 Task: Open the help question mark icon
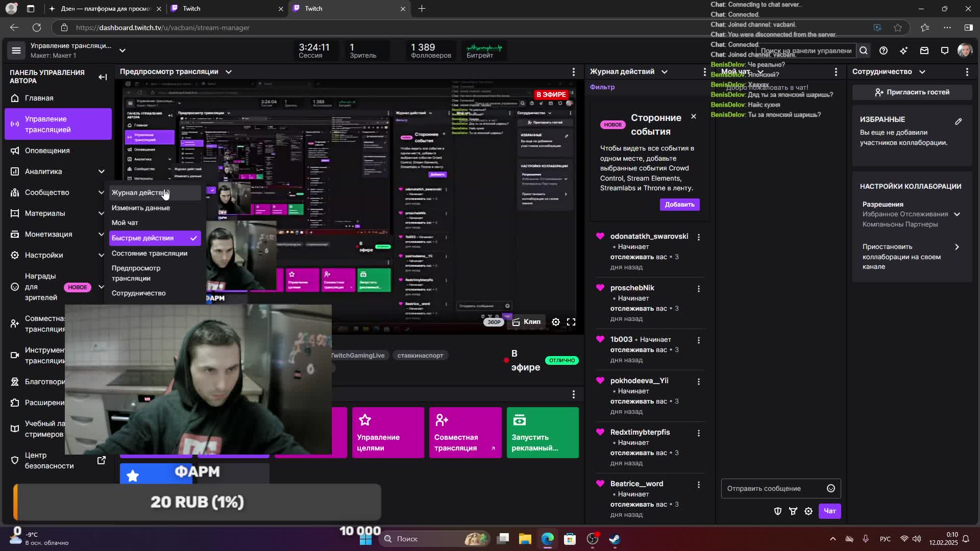tap(884, 51)
